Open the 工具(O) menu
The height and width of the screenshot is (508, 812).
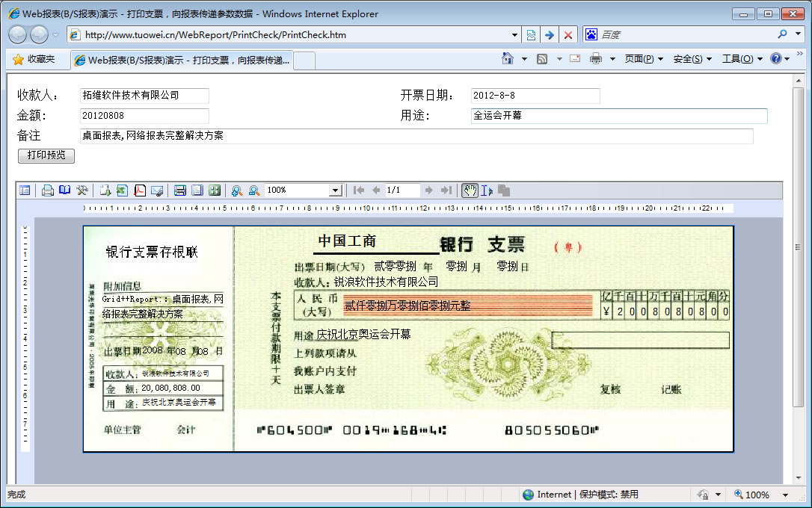pos(742,59)
